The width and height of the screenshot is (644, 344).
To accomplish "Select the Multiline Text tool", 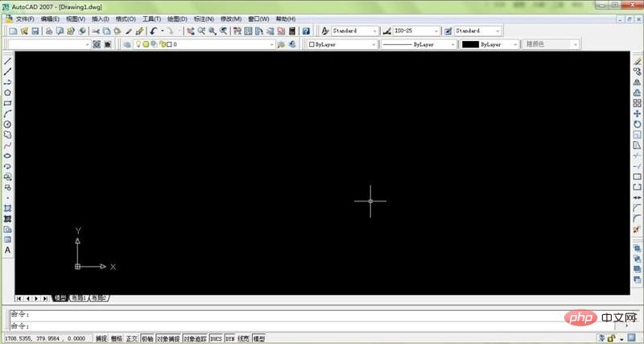I will pyautogui.click(x=7, y=250).
